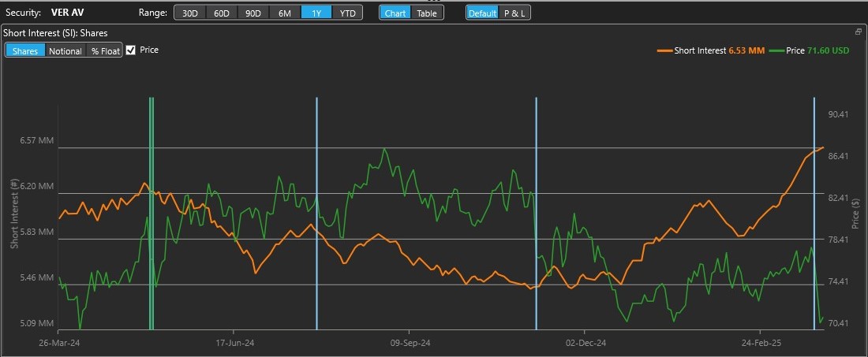The width and height of the screenshot is (868, 357).
Task: Click the 78.41 price axis label
Action: click(838, 240)
